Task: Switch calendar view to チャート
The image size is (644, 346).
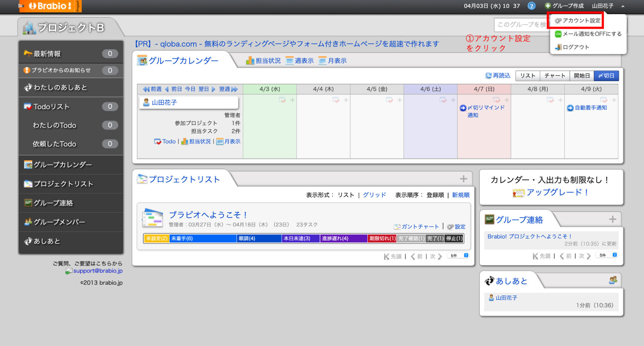Action: point(554,76)
